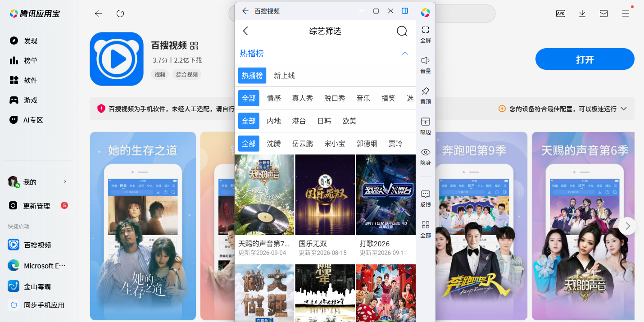
Task: Open the APK install icon in top bar
Action: click(561, 14)
